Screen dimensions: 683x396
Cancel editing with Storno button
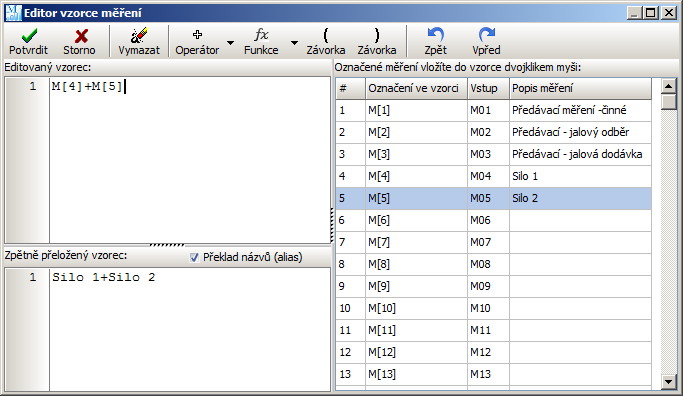(79, 41)
